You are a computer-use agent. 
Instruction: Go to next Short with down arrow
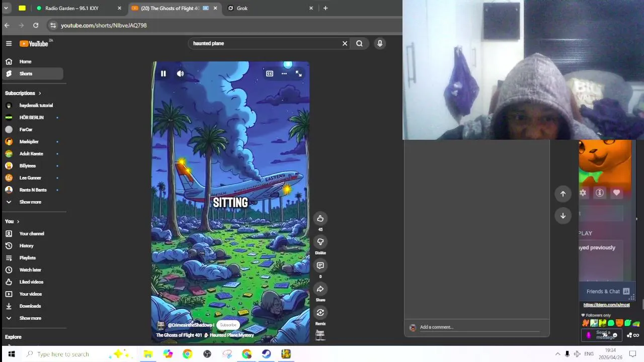pyautogui.click(x=563, y=216)
